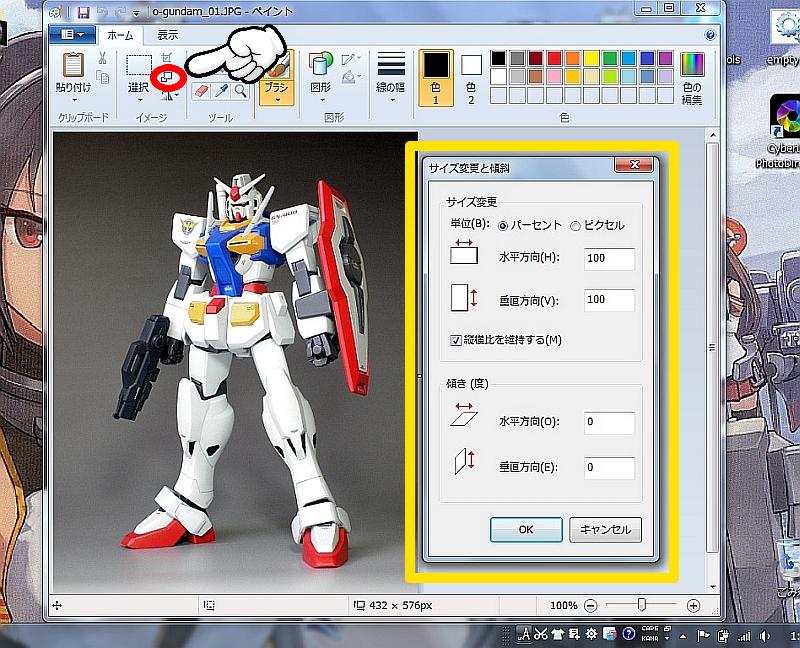The height and width of the screenshot is (648, 800).
Task: Select the Magnifier zoom tool
Action: pyautogui.click(x=241, y=91)
